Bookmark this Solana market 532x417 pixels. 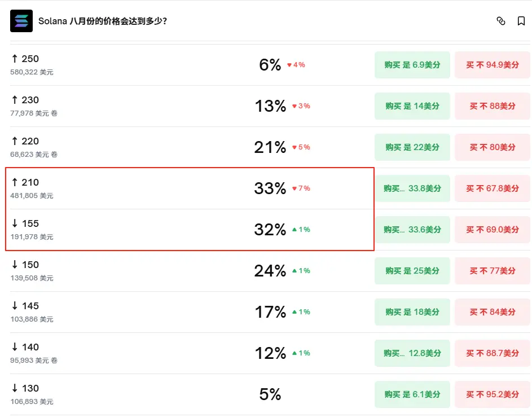point(521,21)
